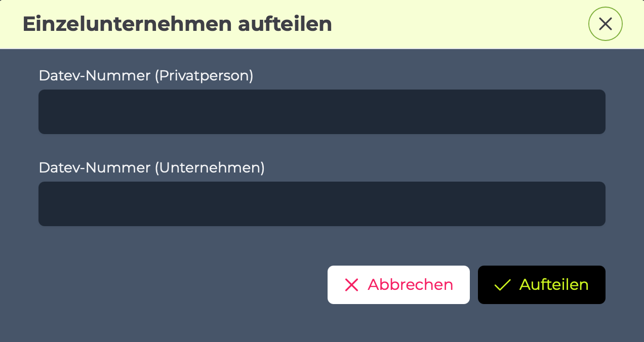Viewport: 644px width, 342px height.
Task: Click the dialog title Einzelunternehmen aufteilen
Action: tap(177, 24)
